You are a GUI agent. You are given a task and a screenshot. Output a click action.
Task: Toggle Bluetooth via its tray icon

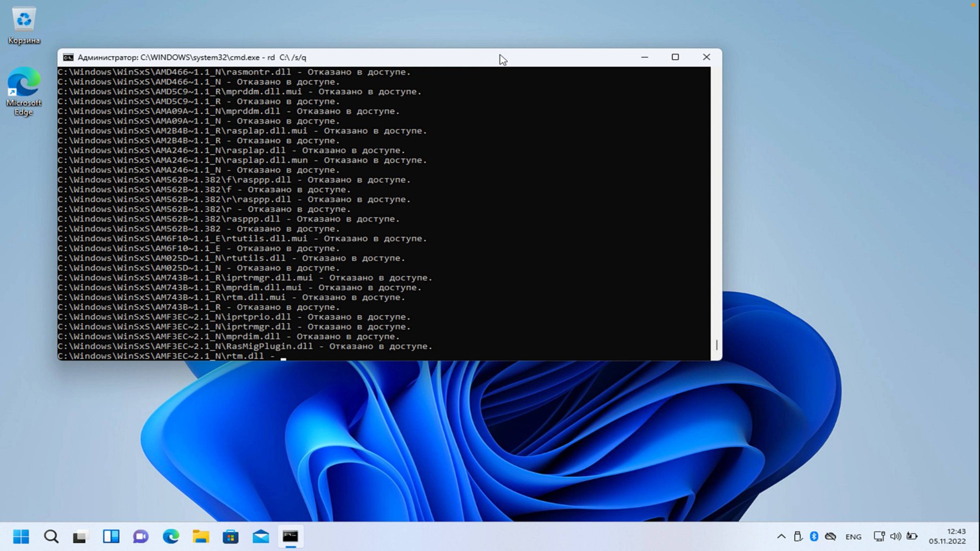pos(815,536)
